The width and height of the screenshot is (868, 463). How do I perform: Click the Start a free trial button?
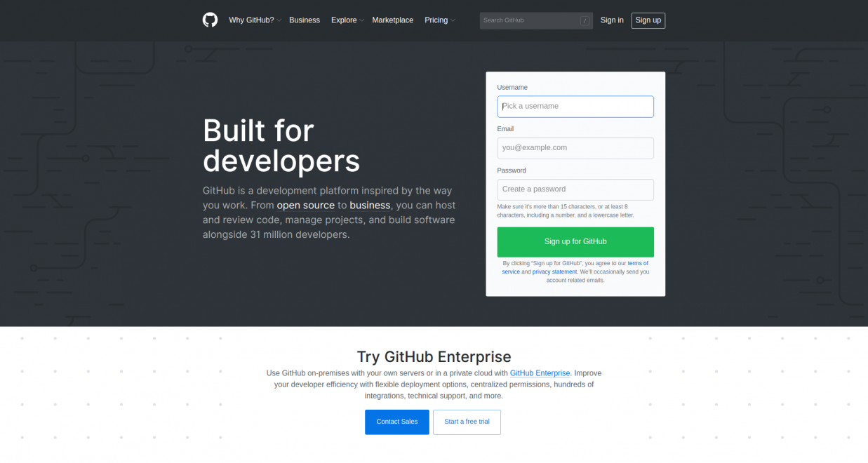click(x=467, y=422)
